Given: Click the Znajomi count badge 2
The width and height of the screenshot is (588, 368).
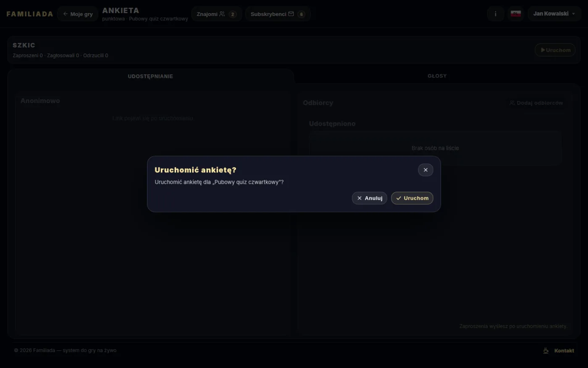Looking at the screenshot, I should (233, 14).
